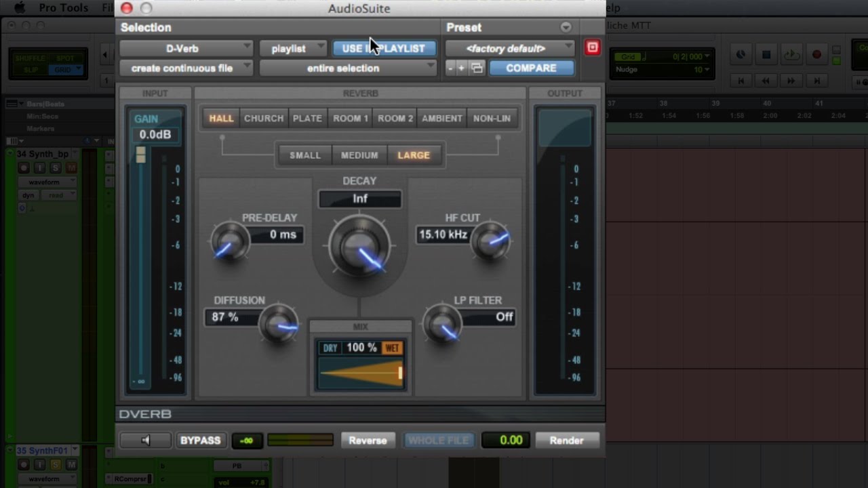
Task: Open the entire selection dropdown
Action: pos(348,68)
